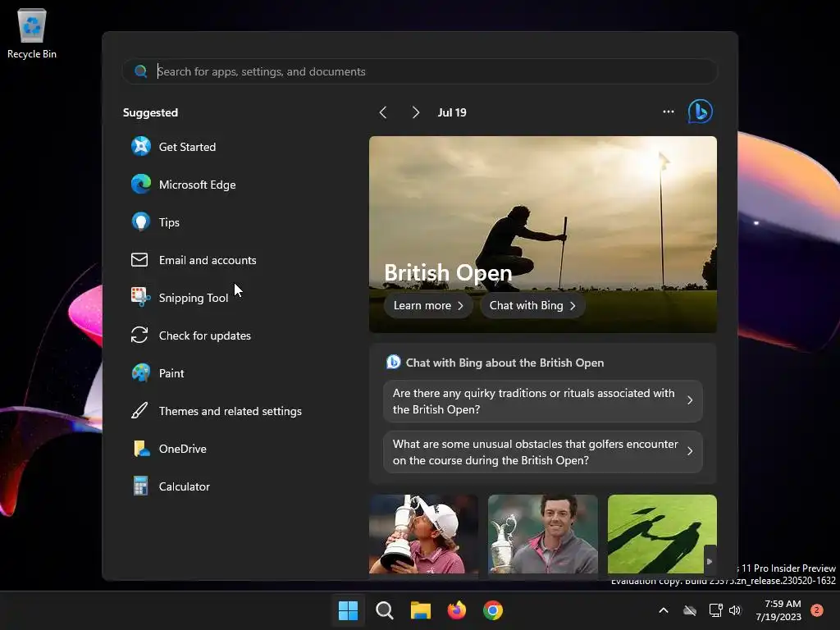Image resolution: width=840 pixels, height=630 pixels.
Task: Open the OneDrive icon in suggestions
Action: click(x=141, y=449)
